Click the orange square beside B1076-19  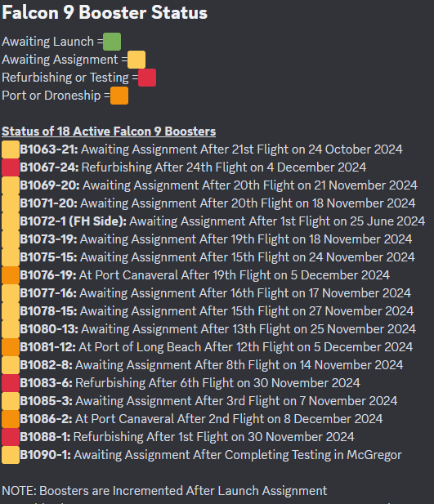[11, 275]
